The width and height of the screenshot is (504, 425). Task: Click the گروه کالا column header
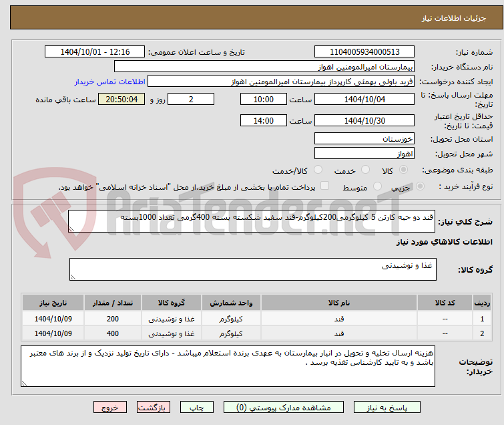172,303
